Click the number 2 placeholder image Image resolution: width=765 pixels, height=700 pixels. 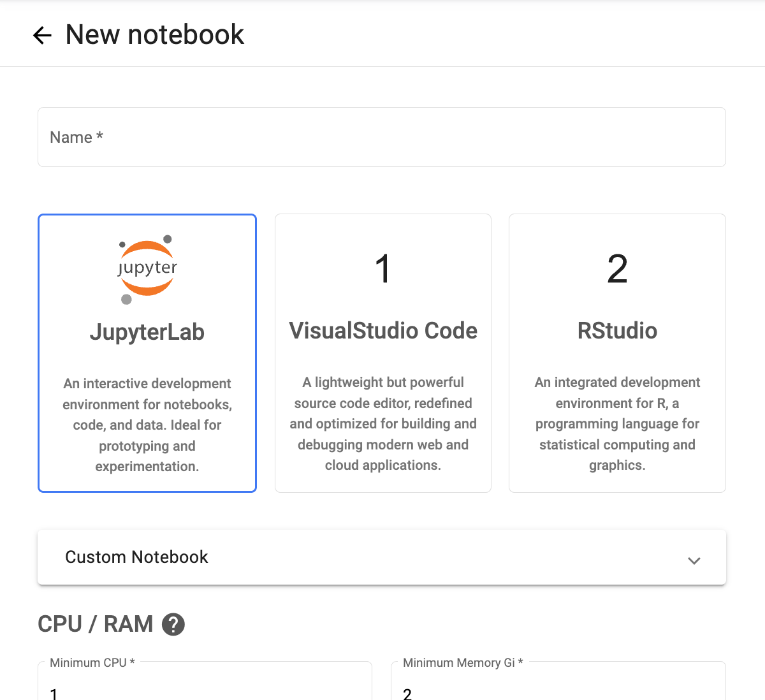coord(617,269)
